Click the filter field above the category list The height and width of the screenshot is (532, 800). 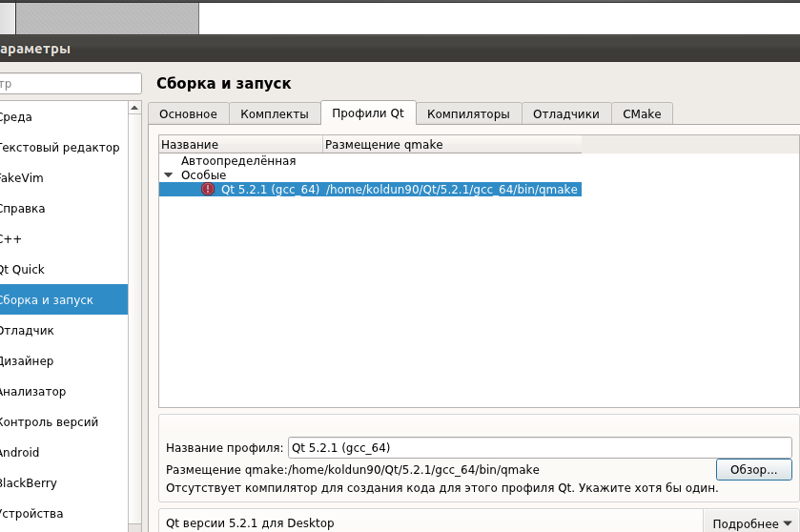[x=70, y=84]
